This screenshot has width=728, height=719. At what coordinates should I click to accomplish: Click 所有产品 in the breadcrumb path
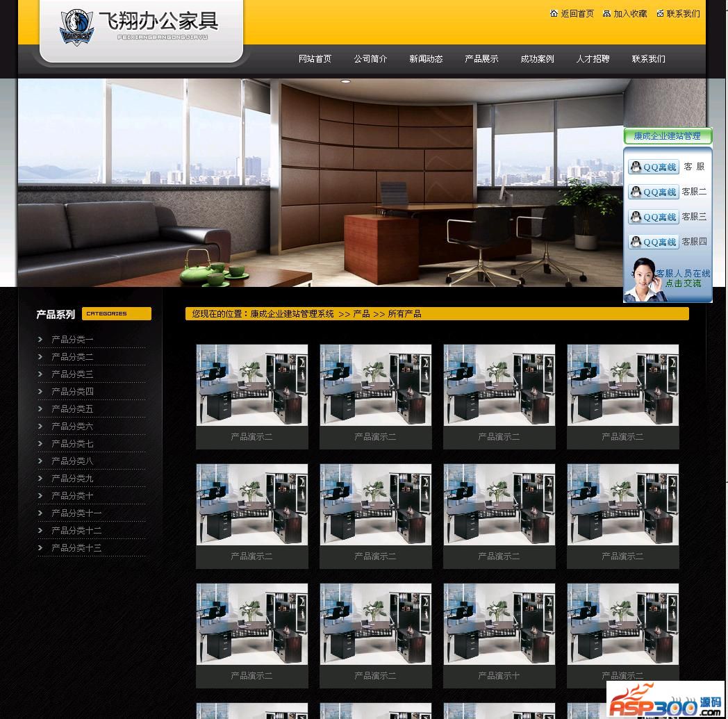click(404, 314)
